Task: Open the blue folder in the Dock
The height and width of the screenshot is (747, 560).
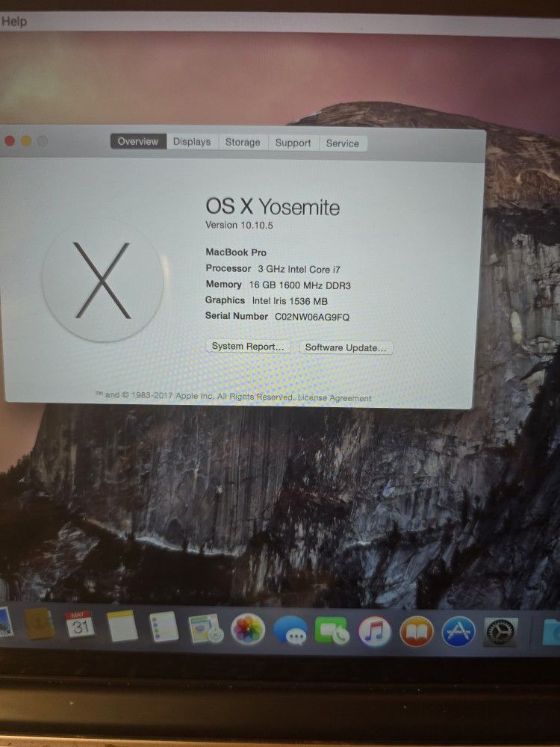Action: (552, 633)
